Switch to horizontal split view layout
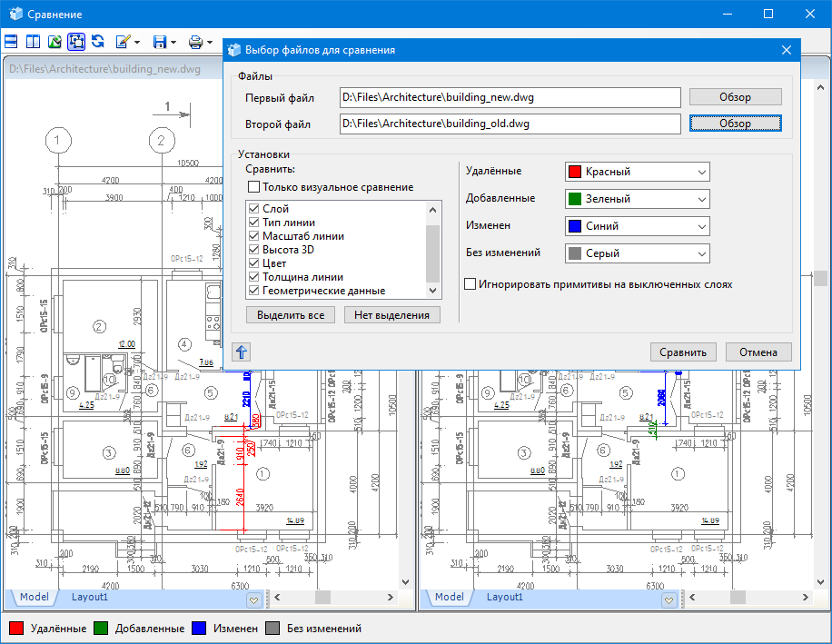This screenshot has height=644, width=832. [11, 42]
